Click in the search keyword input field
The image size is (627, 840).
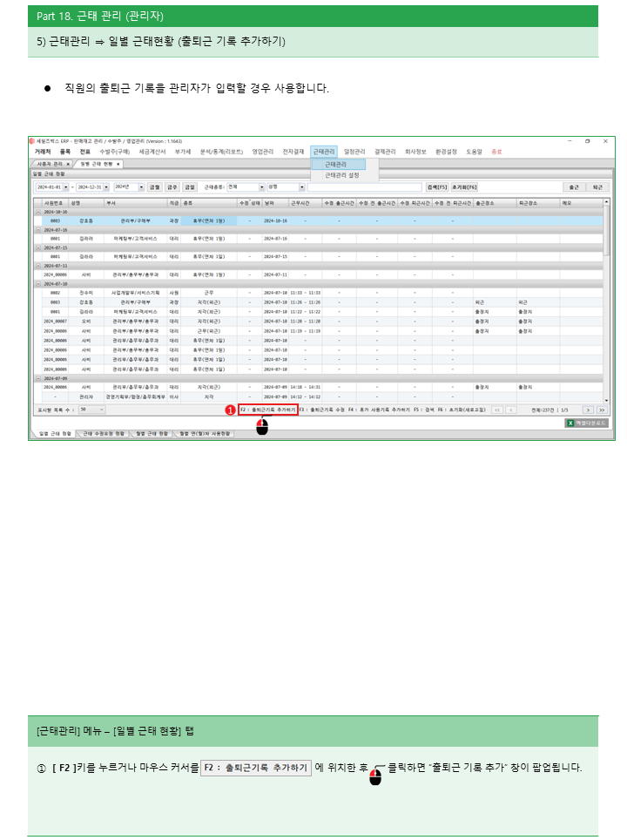[365, 187]
